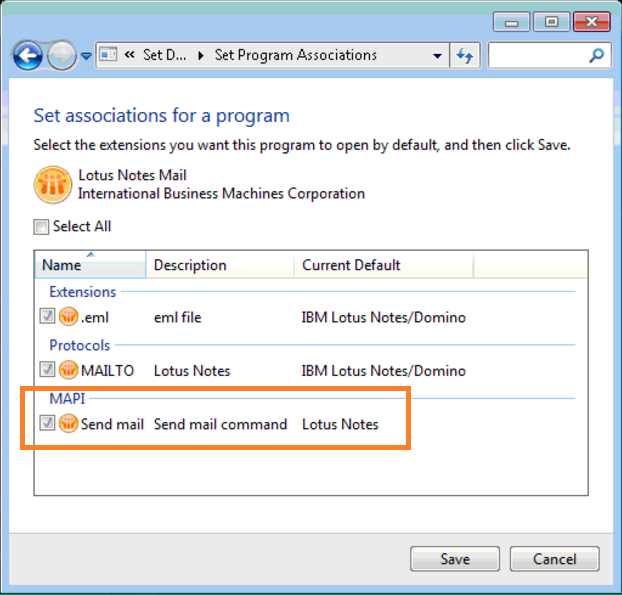This screenshot has width=622, height=595.
Task: Sort by the Current Default column header
Action: click(x=383, y=265)
